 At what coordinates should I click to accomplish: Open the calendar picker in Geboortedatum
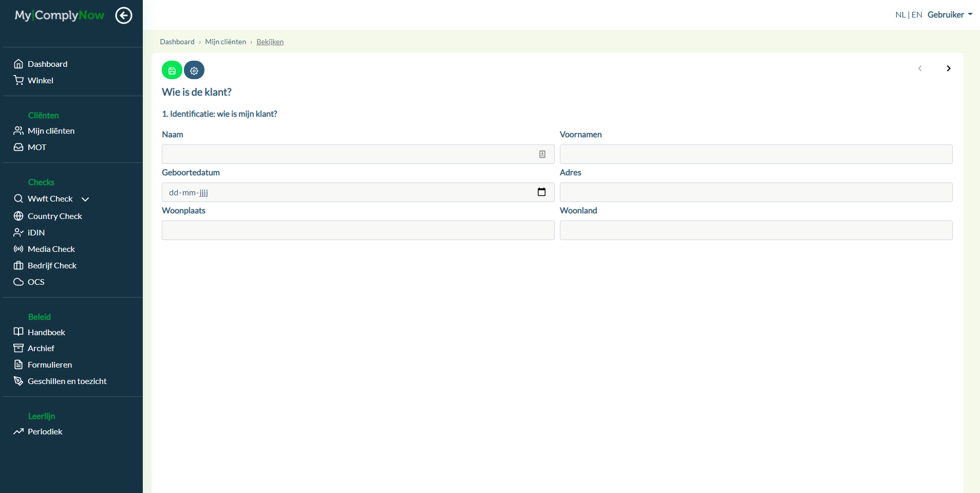[541, 192]
